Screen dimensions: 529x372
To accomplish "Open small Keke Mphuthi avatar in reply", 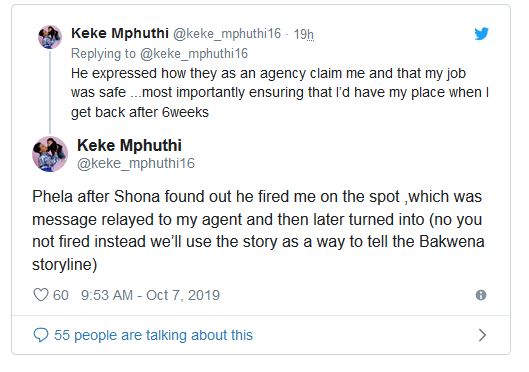I will 50,37.
